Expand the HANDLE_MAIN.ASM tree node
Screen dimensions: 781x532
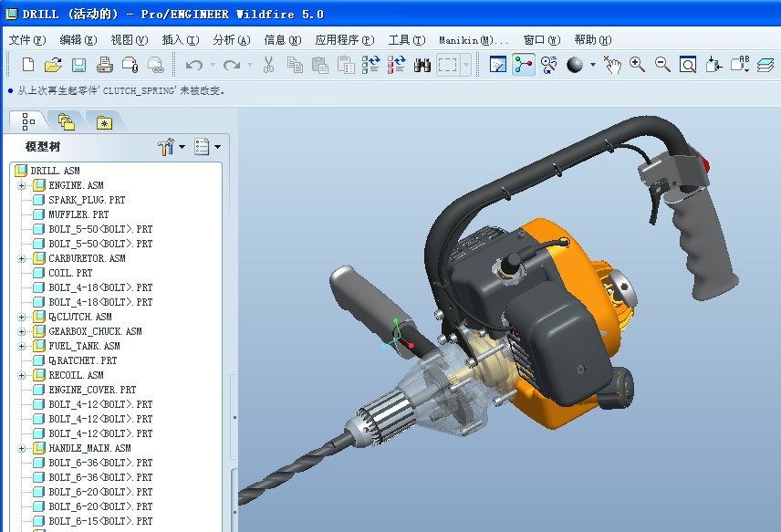(21, 448)
